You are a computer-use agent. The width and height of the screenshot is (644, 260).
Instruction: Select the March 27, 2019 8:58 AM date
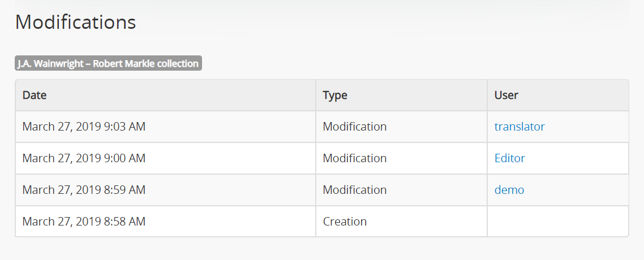[84, 222]
